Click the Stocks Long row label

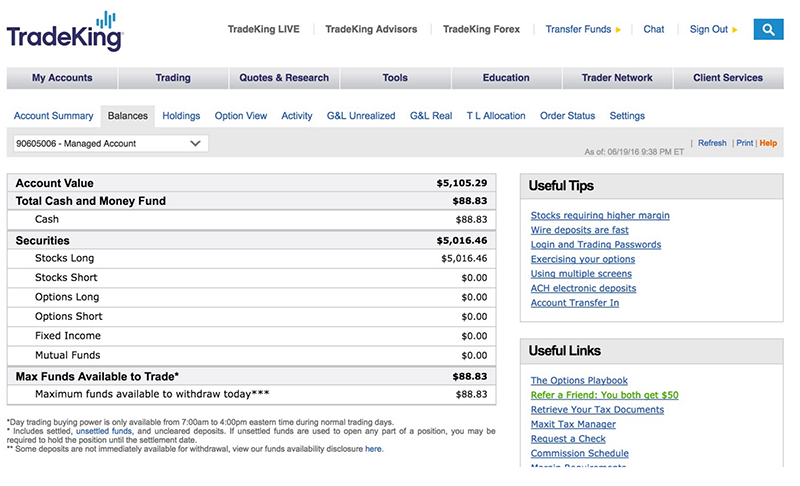(64, 258)
